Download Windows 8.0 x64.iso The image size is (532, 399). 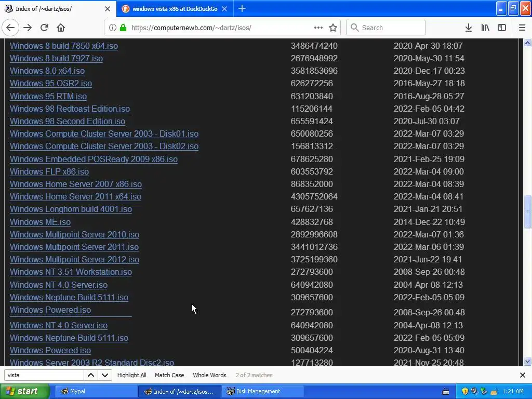click(x=47, y=71)
